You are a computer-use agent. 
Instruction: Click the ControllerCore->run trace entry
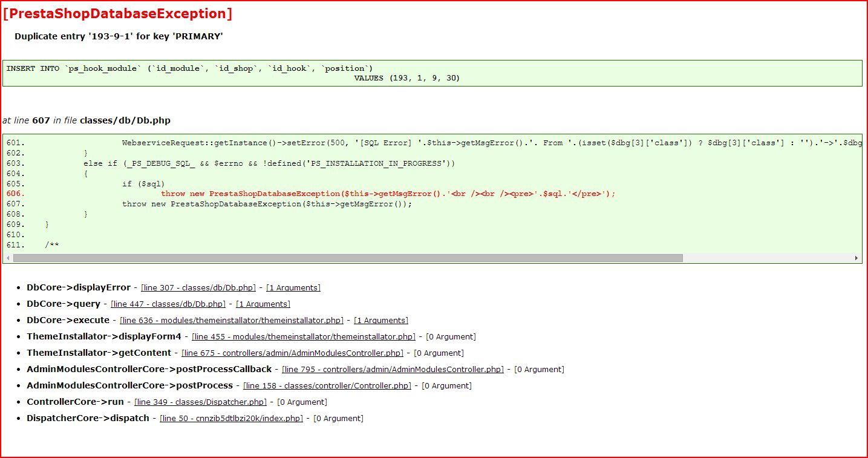[x=75, y=402]
